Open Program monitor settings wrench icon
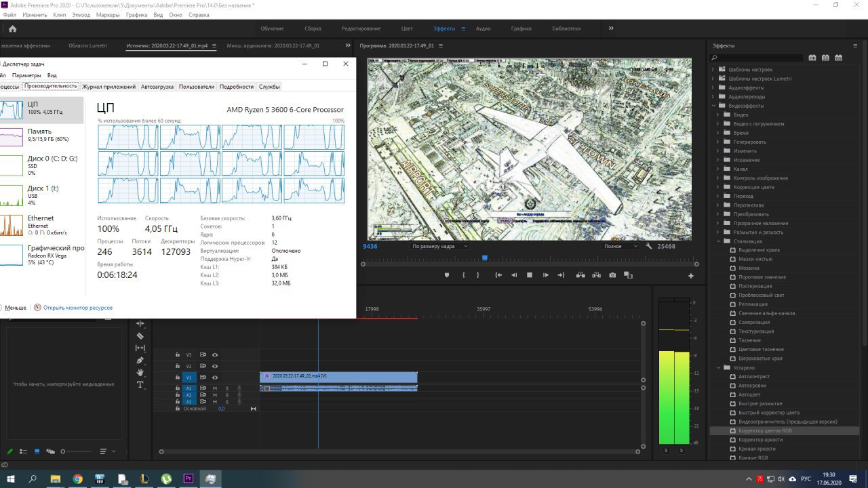Screen dimensions: 868x488 coord(649,246)
